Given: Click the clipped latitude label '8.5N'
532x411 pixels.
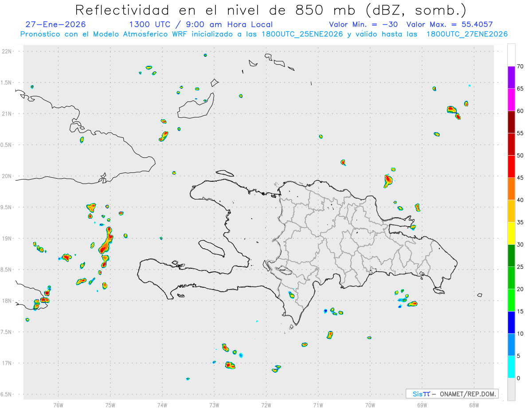Looking at the screenshot, I should coord(7,270).
